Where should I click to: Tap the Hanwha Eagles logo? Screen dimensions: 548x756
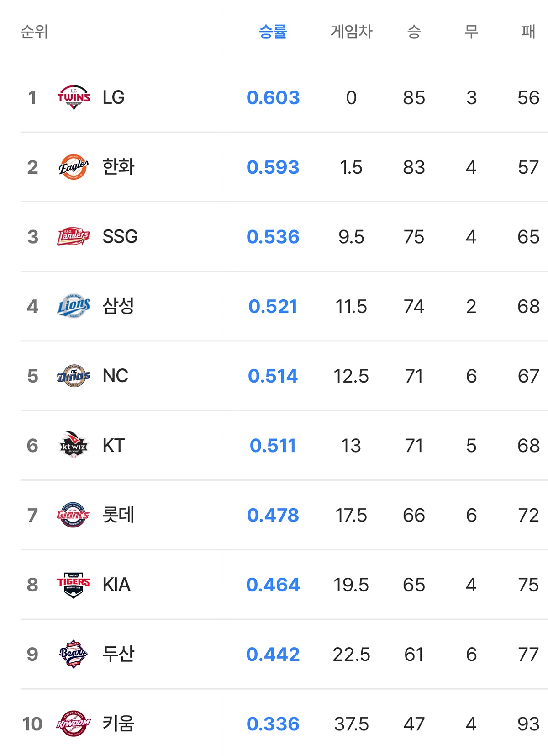[x=74, y=167]
